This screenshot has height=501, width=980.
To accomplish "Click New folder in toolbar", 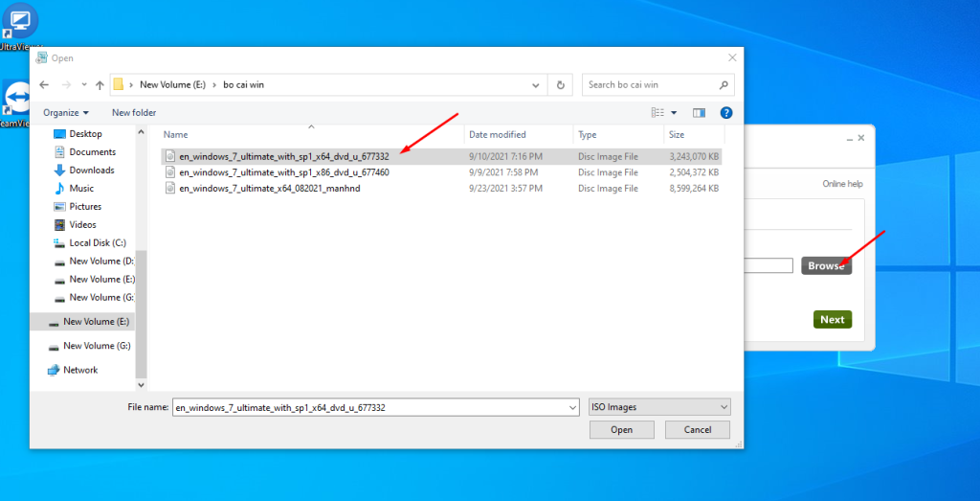I will (x=134, y=112).
